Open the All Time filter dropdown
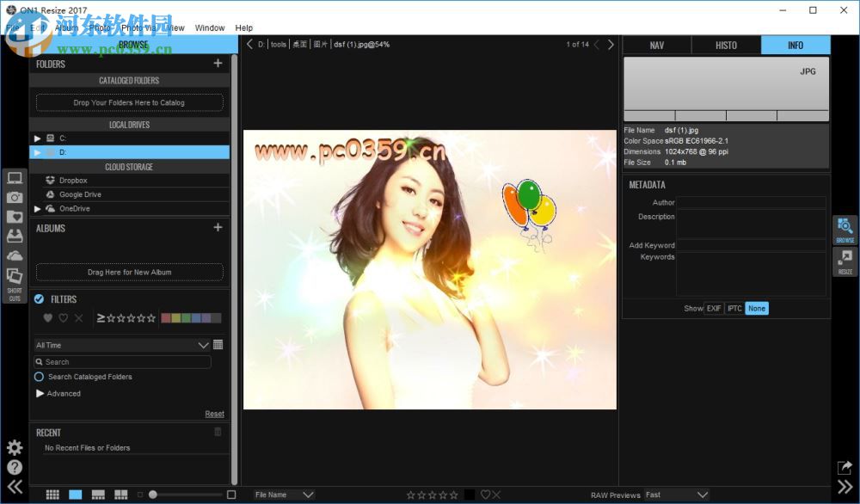Image resolution: width=860 pixels, height=504 pixels. (x=120, y=344)
